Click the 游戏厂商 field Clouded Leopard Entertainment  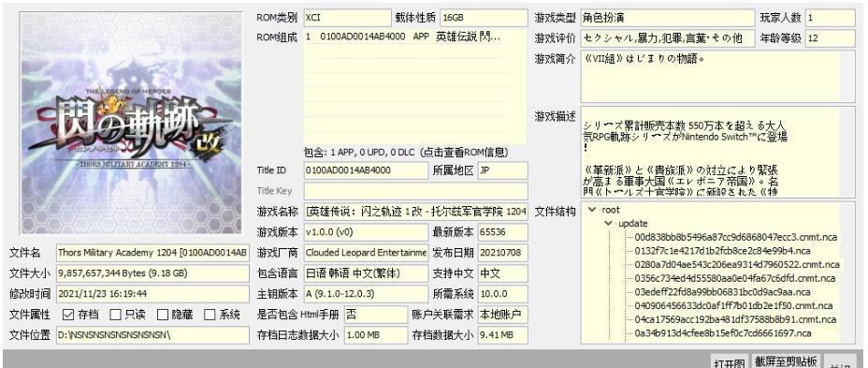point(366,253)
